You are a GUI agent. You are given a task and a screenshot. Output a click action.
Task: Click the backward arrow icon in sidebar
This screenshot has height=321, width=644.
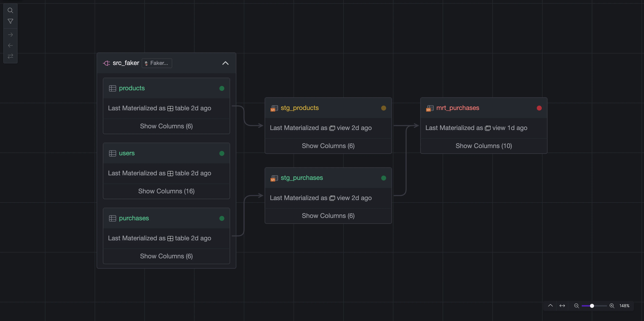[10, 45]
